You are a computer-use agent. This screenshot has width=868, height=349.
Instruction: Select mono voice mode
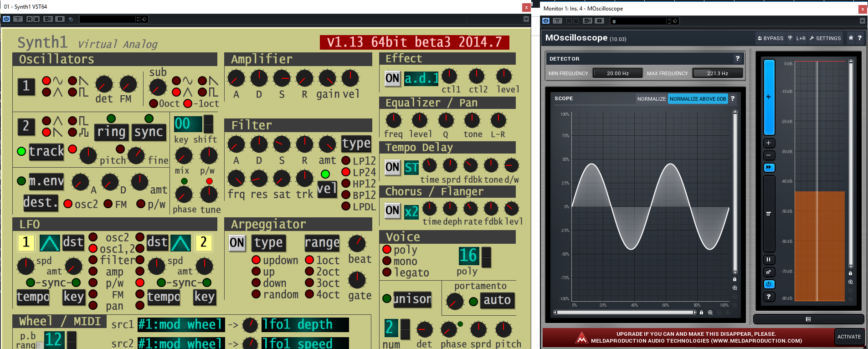point(387,261)
